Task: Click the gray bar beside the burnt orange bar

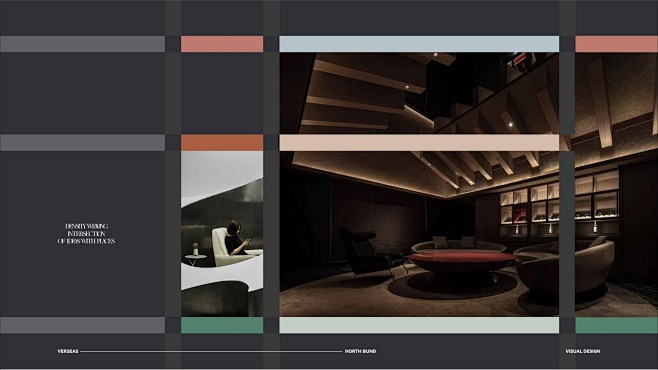Action: click(x=82, y=143)
